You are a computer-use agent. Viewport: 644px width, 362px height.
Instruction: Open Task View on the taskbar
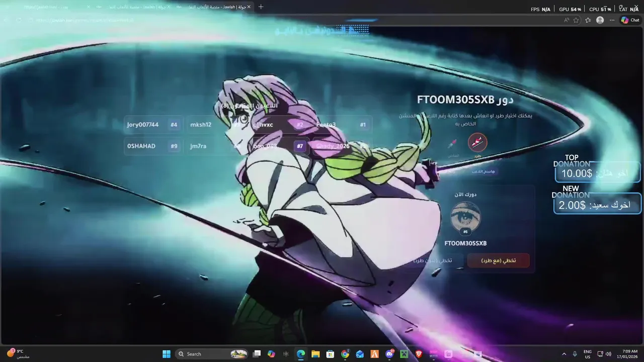click(x=257, y=354)
